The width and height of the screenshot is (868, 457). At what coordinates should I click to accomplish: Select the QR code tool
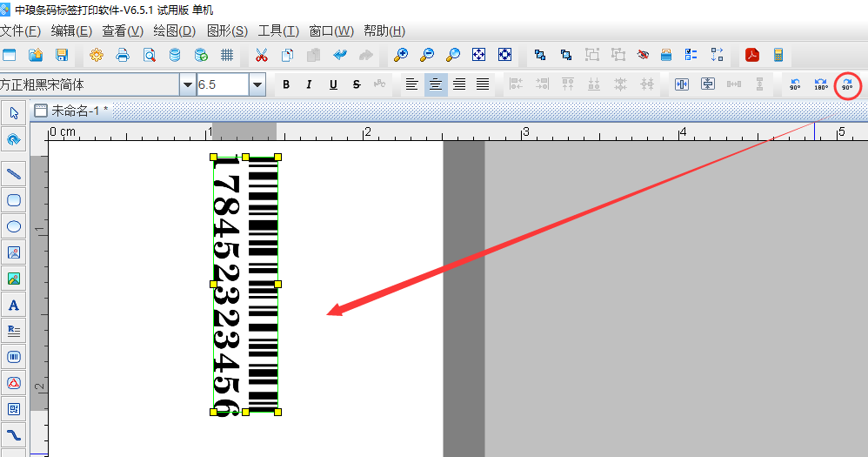pyautogui.click(x=14, y=409)
